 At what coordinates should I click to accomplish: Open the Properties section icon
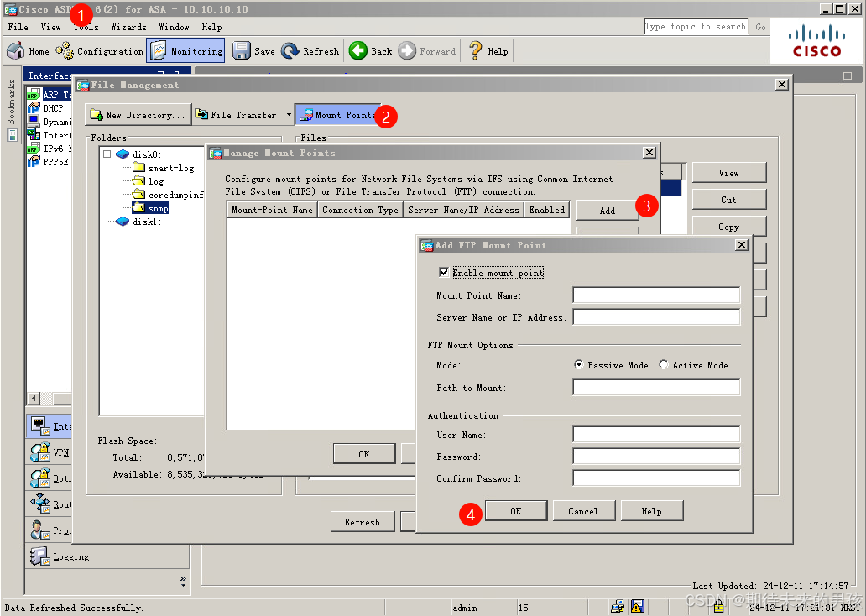pos(40,530)
